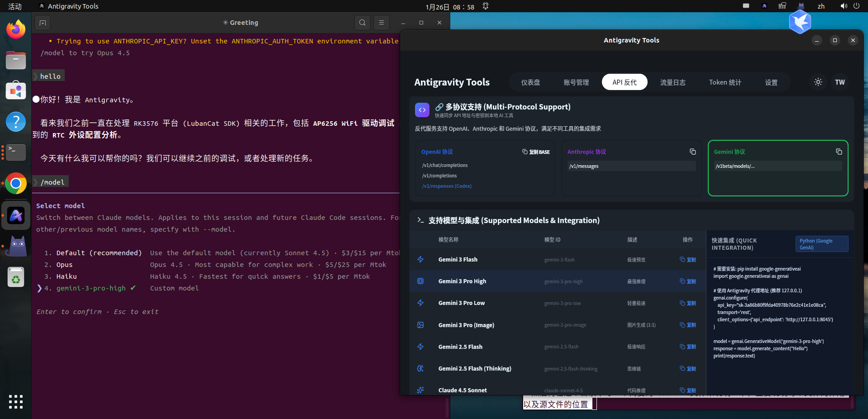Open the zh input method indicator
Screen dimensions: 868x419
(821, 6)
